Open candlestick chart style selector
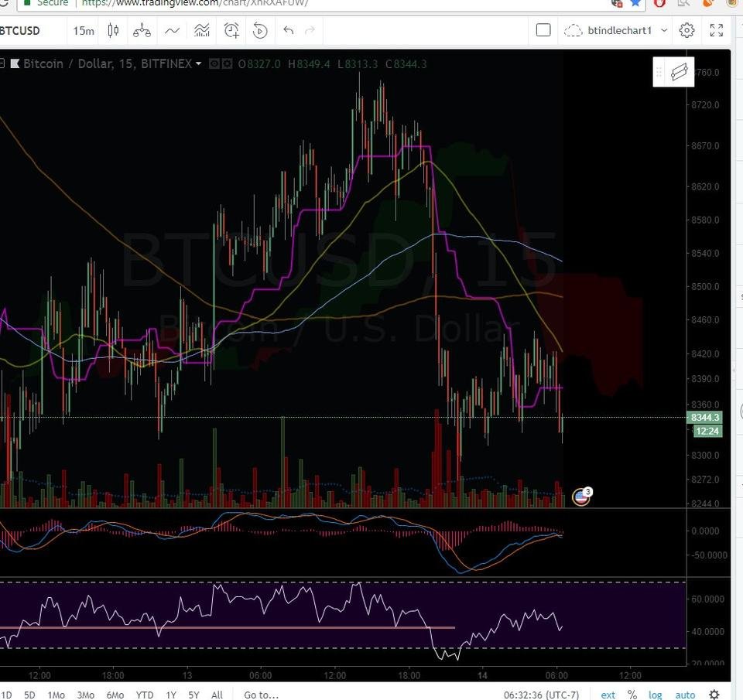The width and height of the screenshot is (743, 700). [113, 31]
